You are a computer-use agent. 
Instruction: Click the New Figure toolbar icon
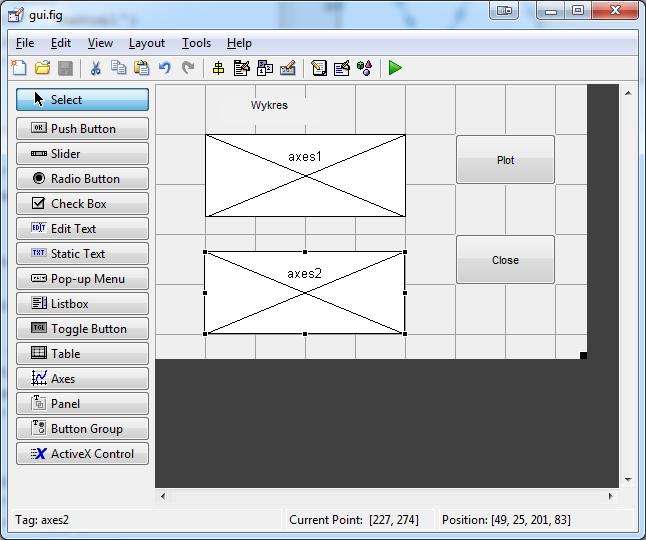(19, 68)
